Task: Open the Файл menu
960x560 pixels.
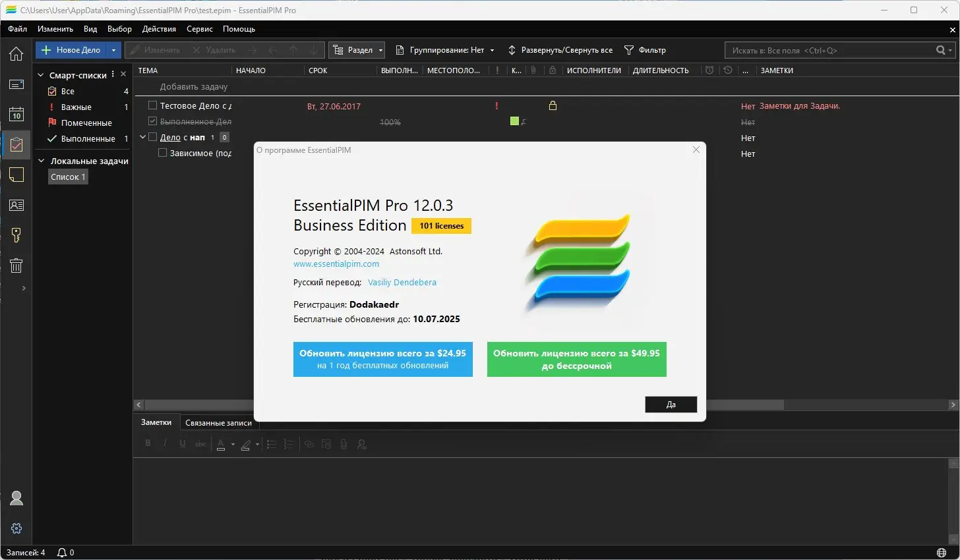Action: coord(18,29)
